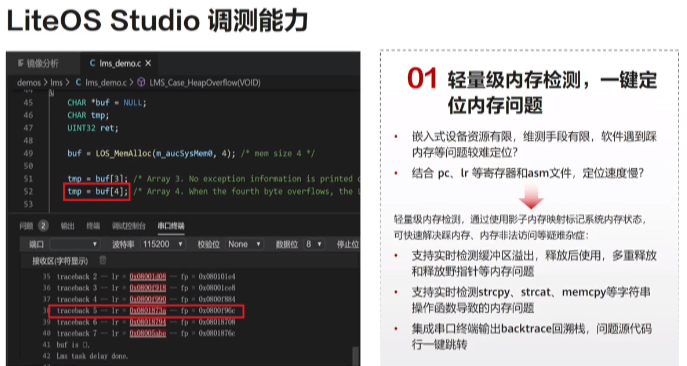The image size is (687, 366).
Task: Clear the receive area with the trash icon
Action: [x=103, y=260]
